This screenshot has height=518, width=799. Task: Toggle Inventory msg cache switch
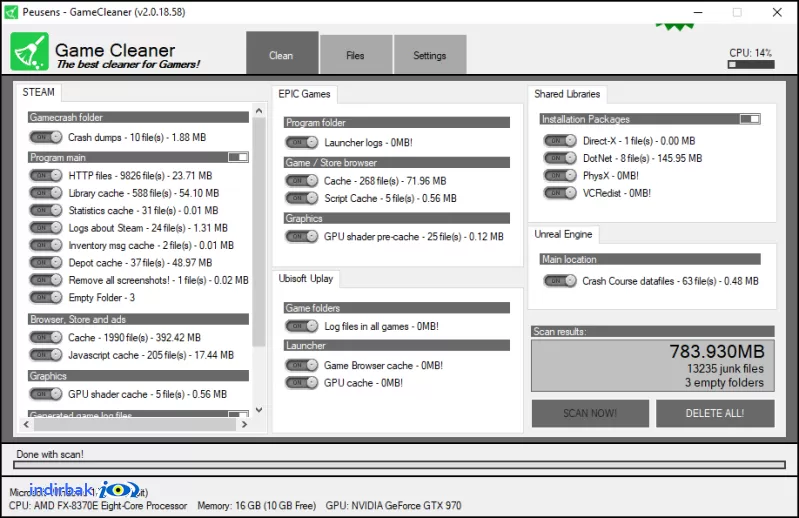(x=46, y=245)
